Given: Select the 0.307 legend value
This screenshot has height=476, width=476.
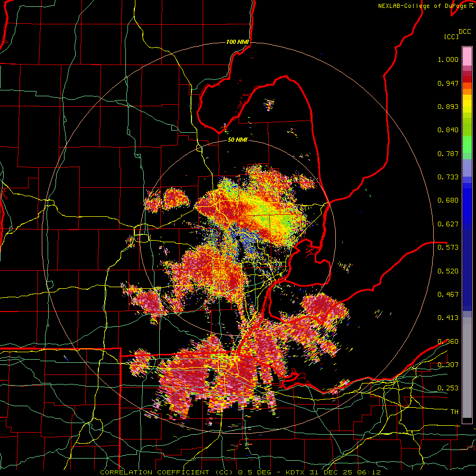Looking at the screenshot, I should click(x=448, y=364).
